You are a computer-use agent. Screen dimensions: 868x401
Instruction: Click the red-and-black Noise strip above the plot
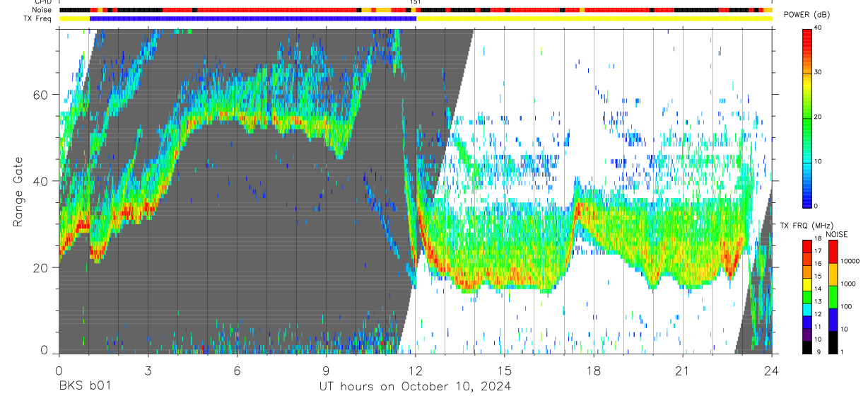point(416,10)
